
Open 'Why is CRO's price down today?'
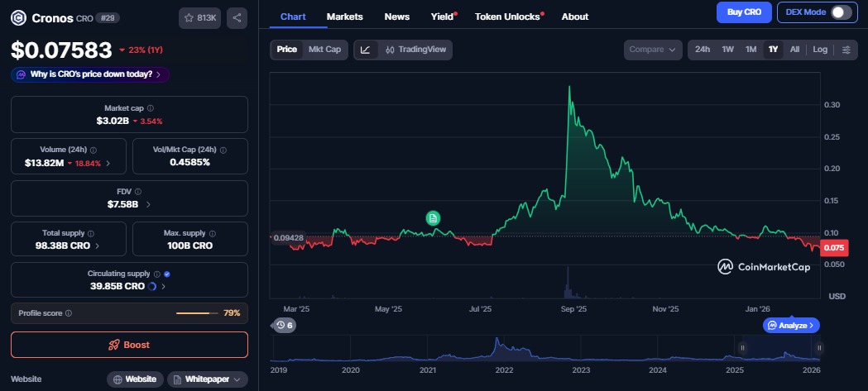pyautogui.click(x=90, y=74)
